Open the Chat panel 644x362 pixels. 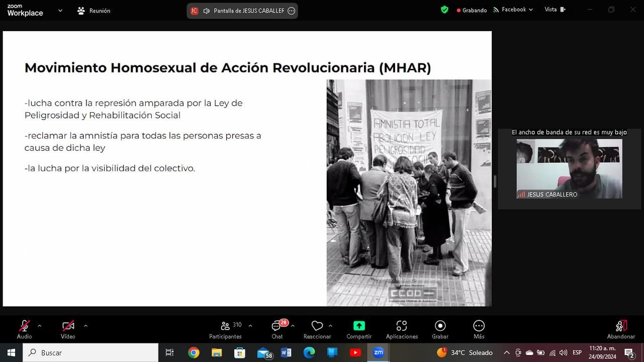pyautogui.click(x=277, y=329)
